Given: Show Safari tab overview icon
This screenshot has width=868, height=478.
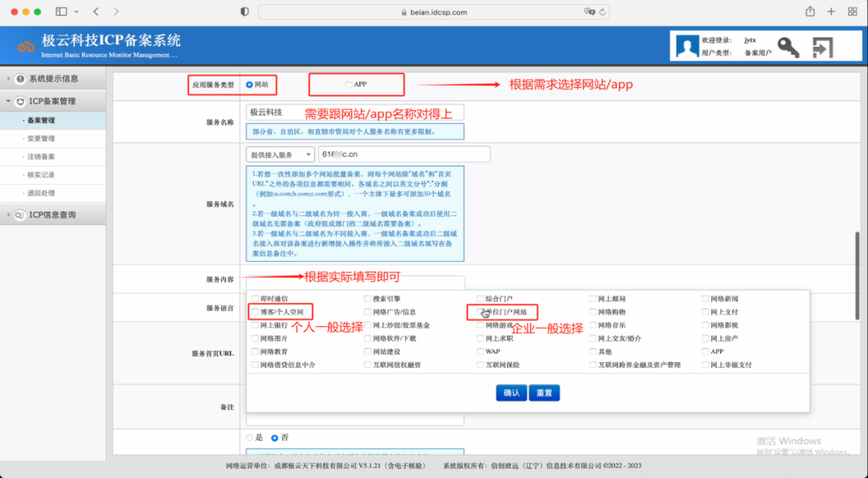Looking at the screenshot, I should click(x=853, y=12).
